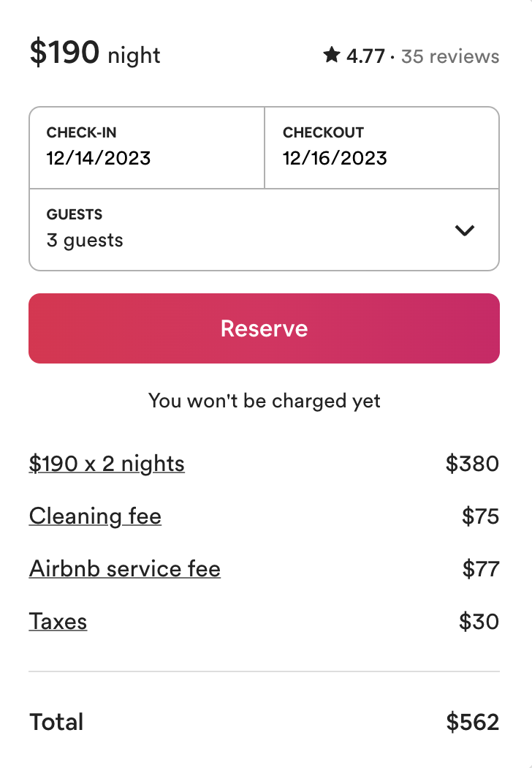Click the 4.77 rating value

coord(365,56)
